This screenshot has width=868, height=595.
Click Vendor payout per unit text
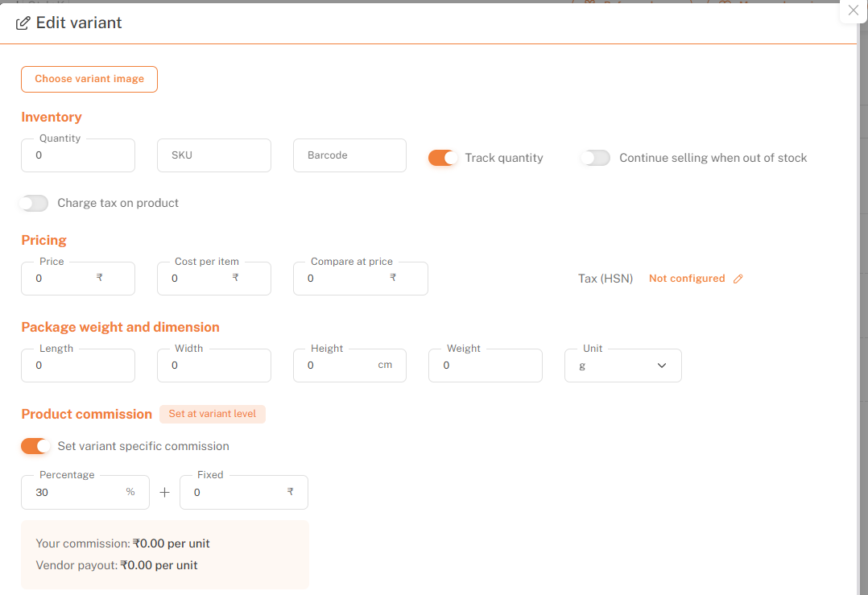[117, 565]
